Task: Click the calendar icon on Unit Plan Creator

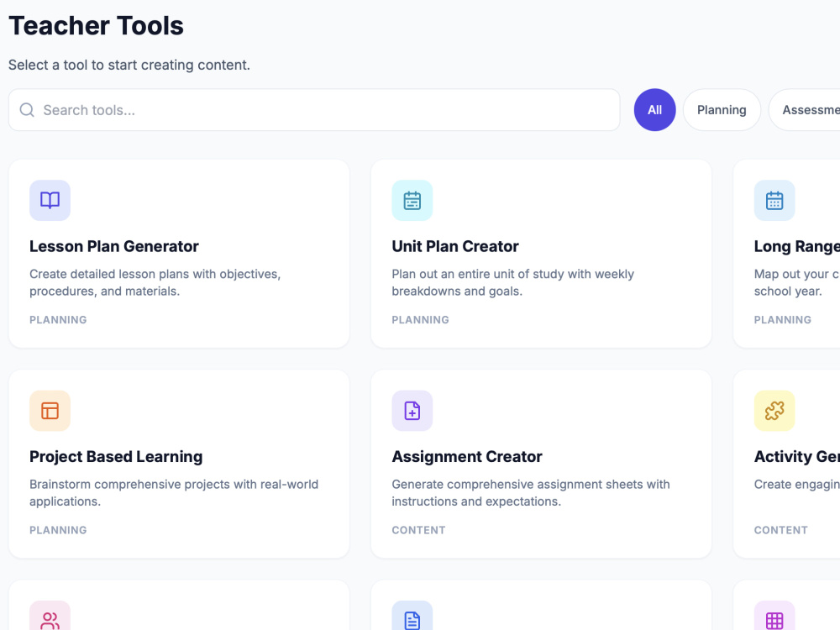Action: [x=412, y=201]
